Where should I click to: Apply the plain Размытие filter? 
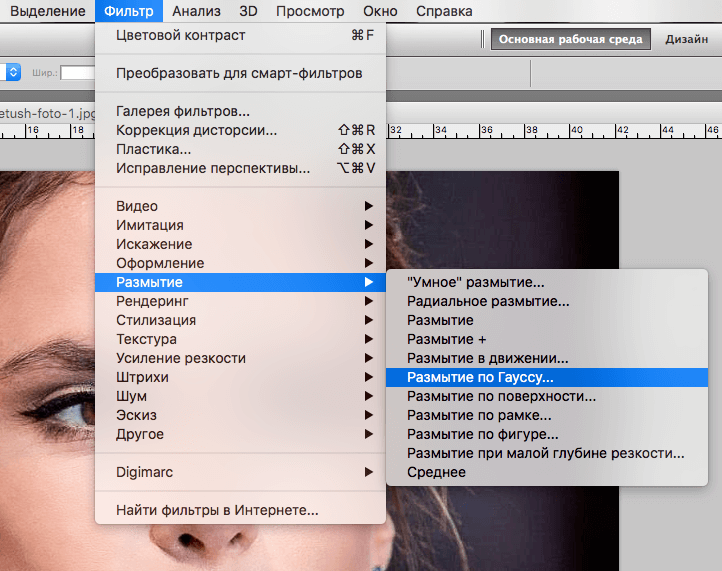click(547, 320)
